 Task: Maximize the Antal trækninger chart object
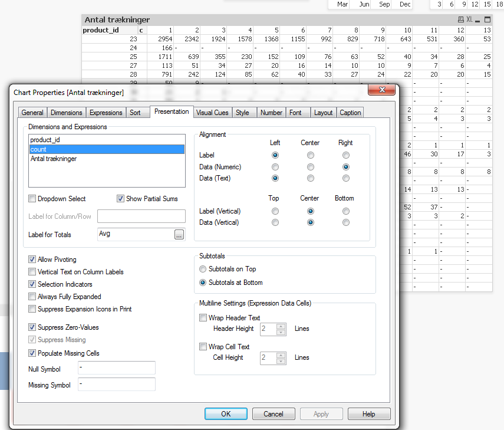487,20
